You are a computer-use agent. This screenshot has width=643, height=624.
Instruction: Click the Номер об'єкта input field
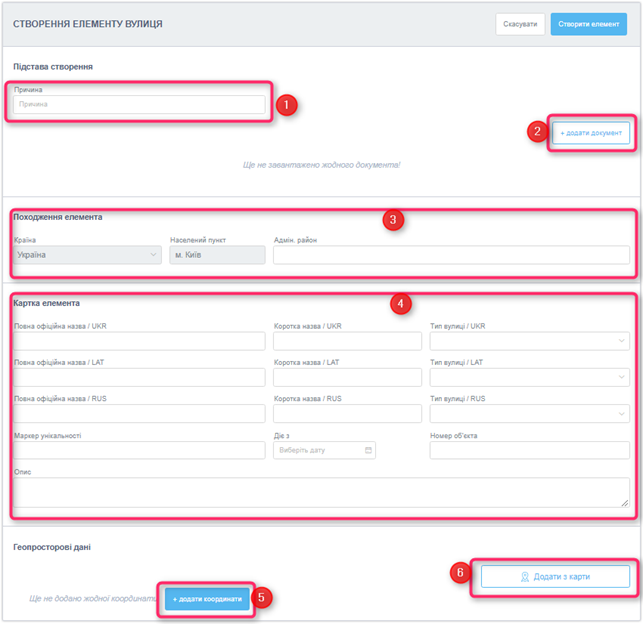(x=529, y=451)
